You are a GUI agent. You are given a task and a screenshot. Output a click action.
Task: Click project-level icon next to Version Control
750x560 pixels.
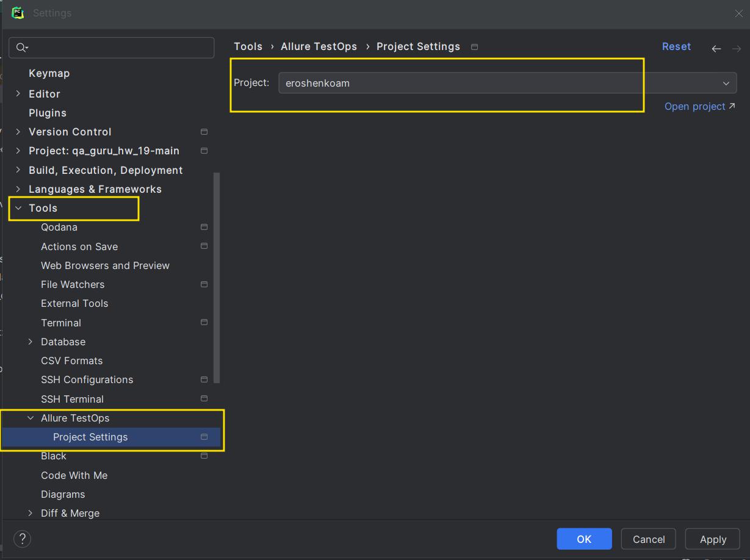[x=204, y=132]
